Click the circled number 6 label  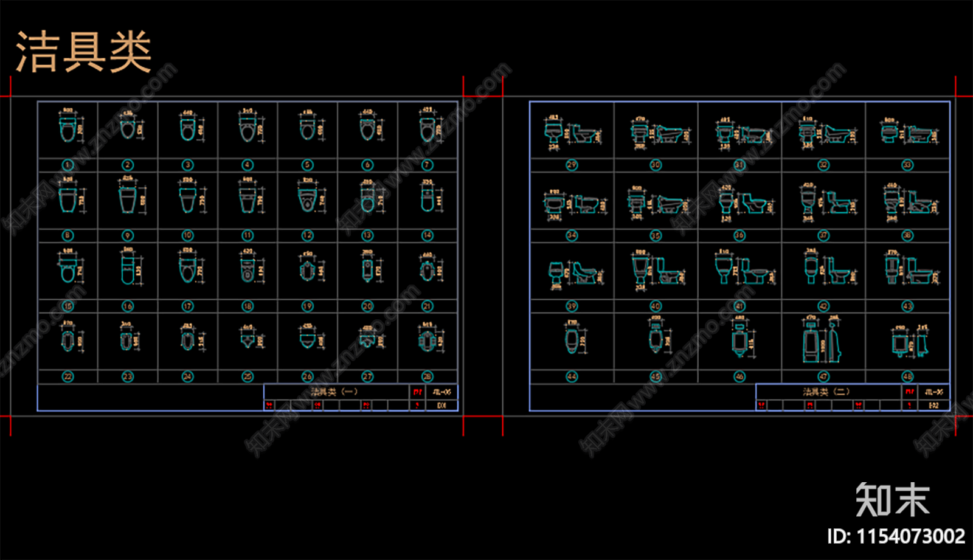[x=368, y=165]
